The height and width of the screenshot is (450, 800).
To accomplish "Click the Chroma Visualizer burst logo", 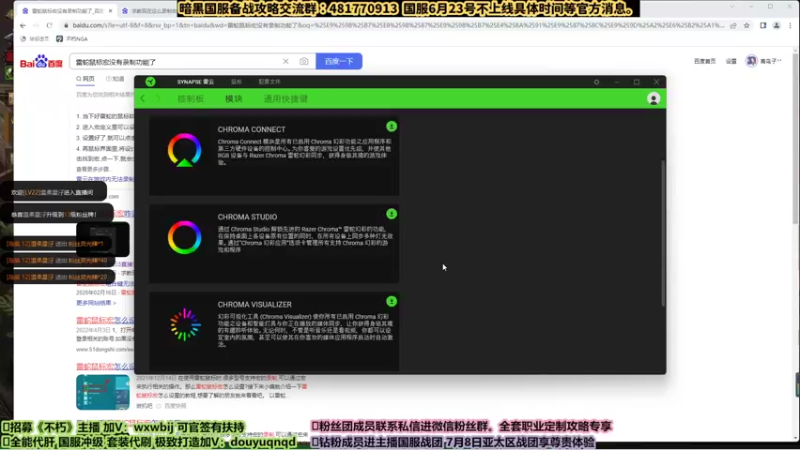I will (184, 324).
